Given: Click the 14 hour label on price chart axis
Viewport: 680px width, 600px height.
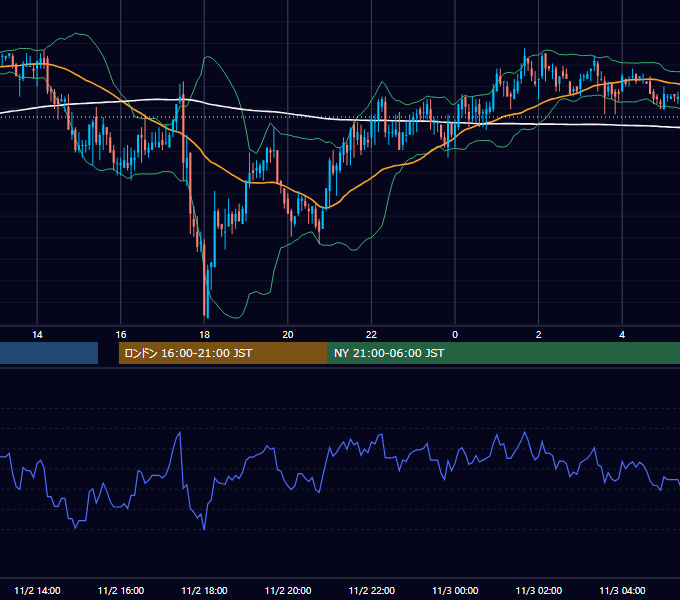Looking at the screenshot, I should click(x=37, y=335).
